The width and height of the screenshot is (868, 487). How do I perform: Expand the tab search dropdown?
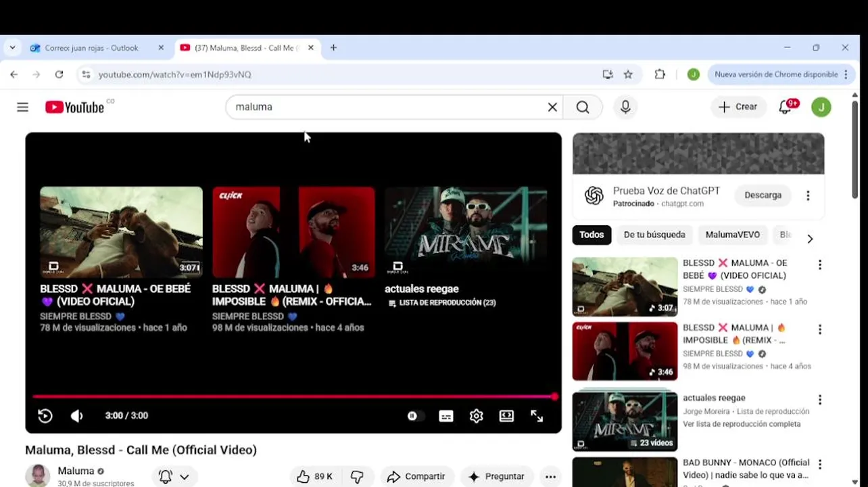[x=12, y=48]
